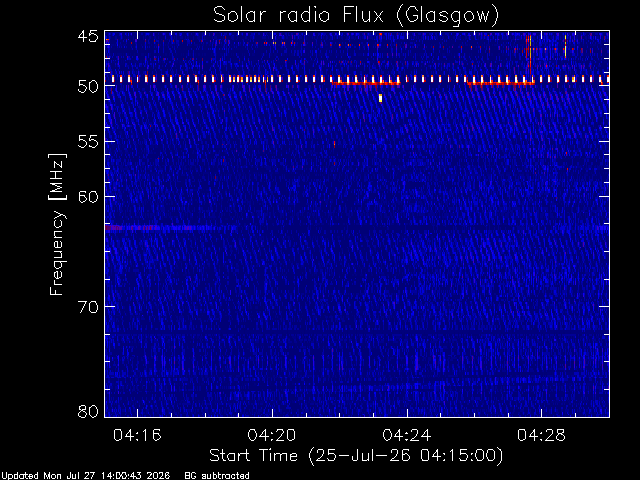
Task: Click the Start Time axis caption
Action: pyautogui.click(x=356, y=456)
